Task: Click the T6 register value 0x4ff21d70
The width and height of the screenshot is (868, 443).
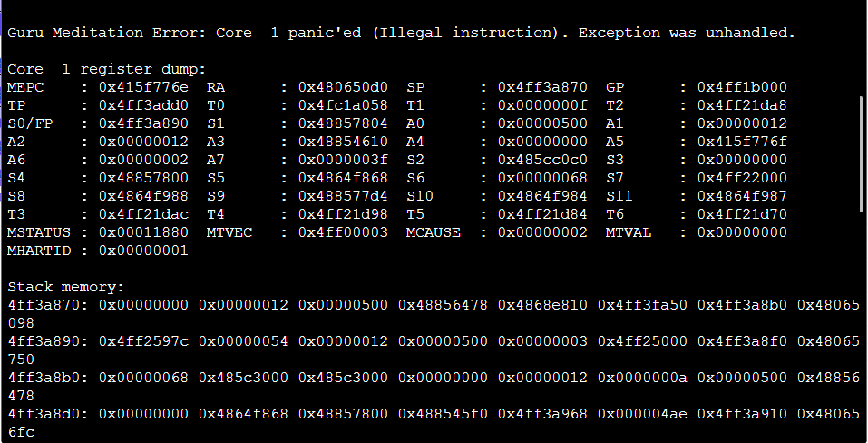Action: 742,215
